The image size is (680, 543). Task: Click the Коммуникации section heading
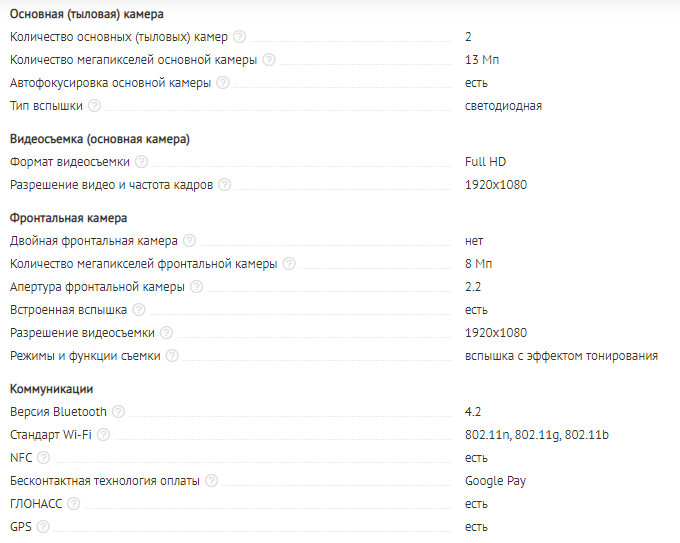point(52,389)
